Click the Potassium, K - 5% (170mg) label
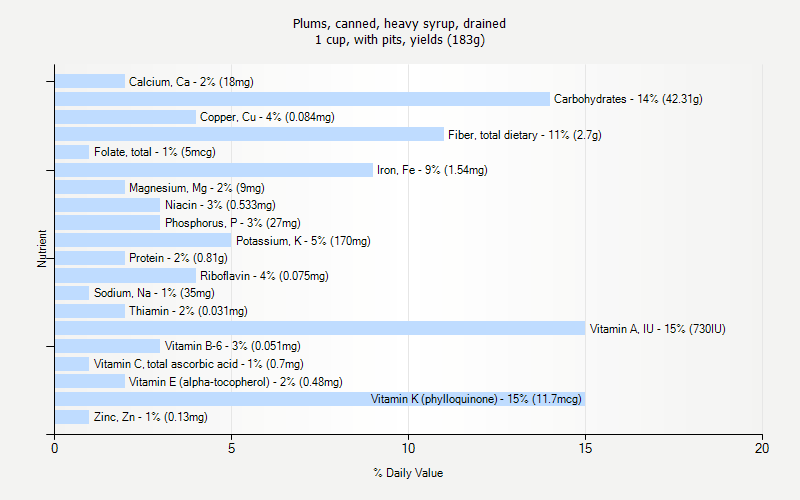The width and height of the screenshot is (800, 500). tap(303, 241)
